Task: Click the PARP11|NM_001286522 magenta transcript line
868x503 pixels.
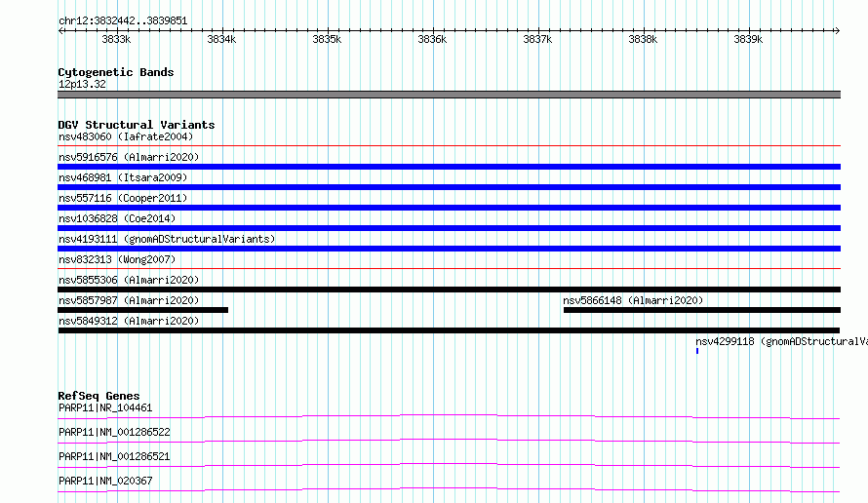Action: point(449,441)
